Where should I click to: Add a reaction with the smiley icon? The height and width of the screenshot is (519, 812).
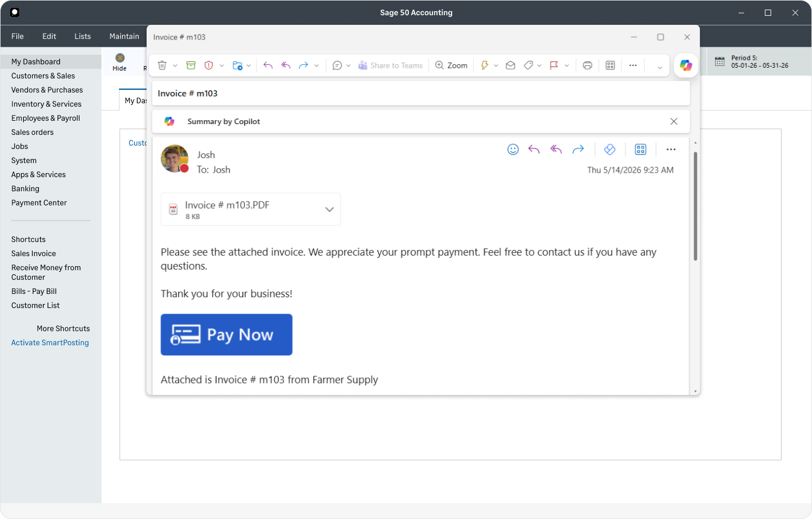coord(513,149)
